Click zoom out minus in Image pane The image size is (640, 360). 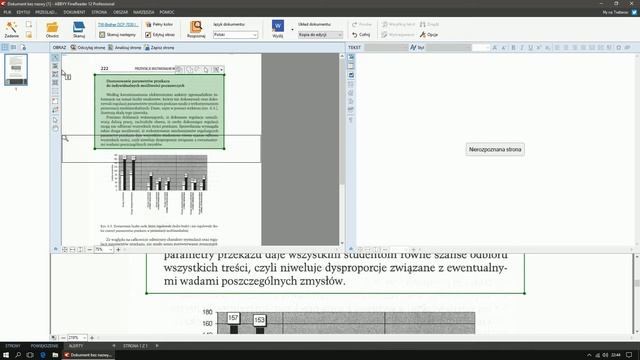(90, 249)
